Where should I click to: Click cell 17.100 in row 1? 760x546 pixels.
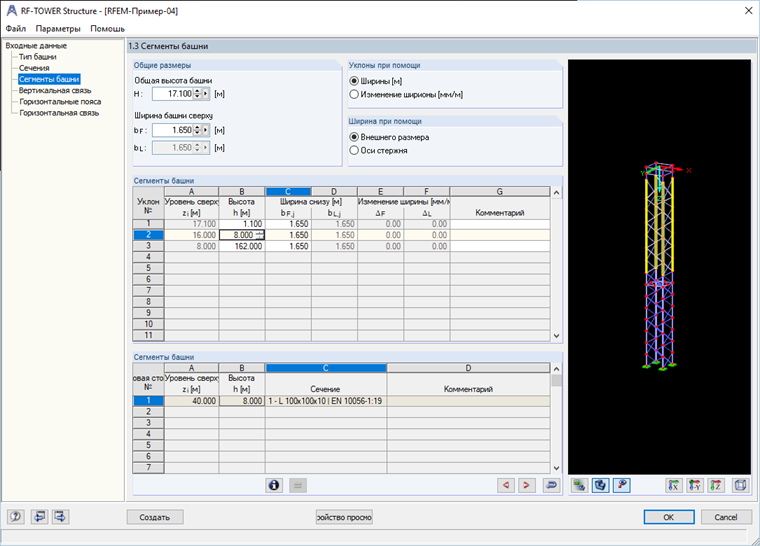[x=191, y=224]
